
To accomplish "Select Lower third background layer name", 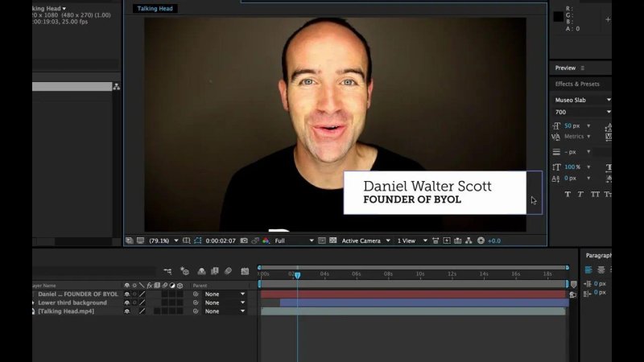I will tap(72, 302).
